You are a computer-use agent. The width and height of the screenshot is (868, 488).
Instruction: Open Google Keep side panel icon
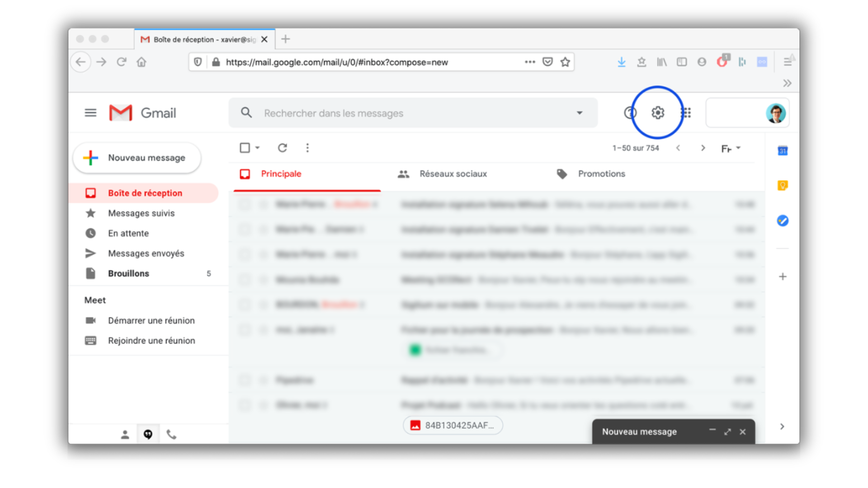click(x=783, y=185)
